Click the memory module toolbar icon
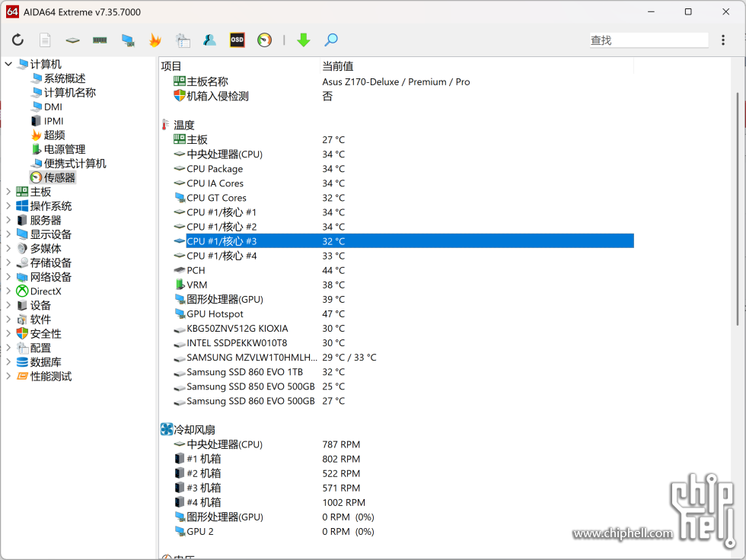Viewport: 746px width, 560px height. point(100,40)
